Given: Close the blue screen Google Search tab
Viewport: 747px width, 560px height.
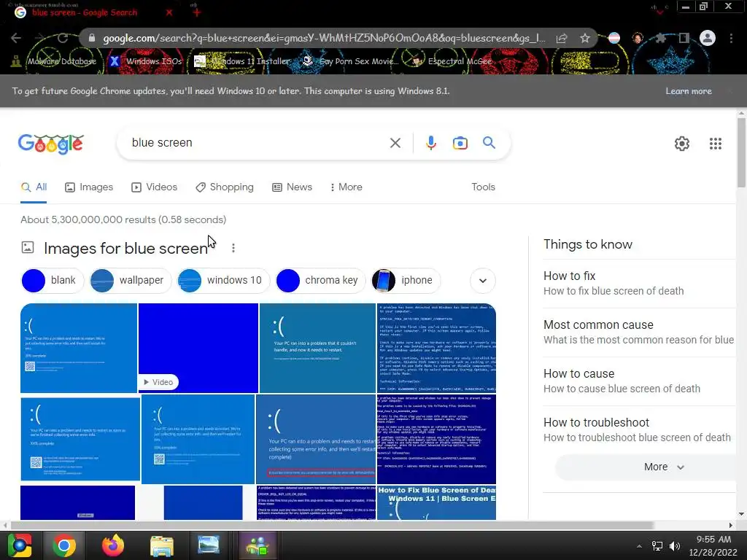Looking at the screenshot, I should [169, 13].
